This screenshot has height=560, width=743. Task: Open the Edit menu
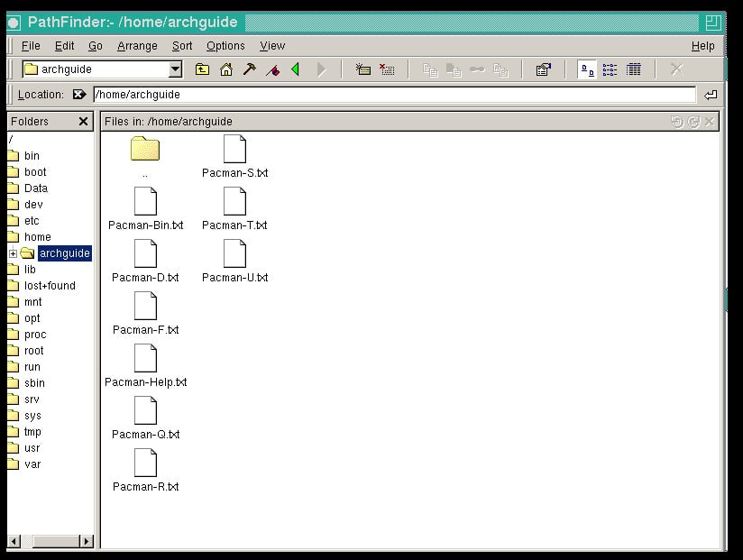[x=64, y=46]
